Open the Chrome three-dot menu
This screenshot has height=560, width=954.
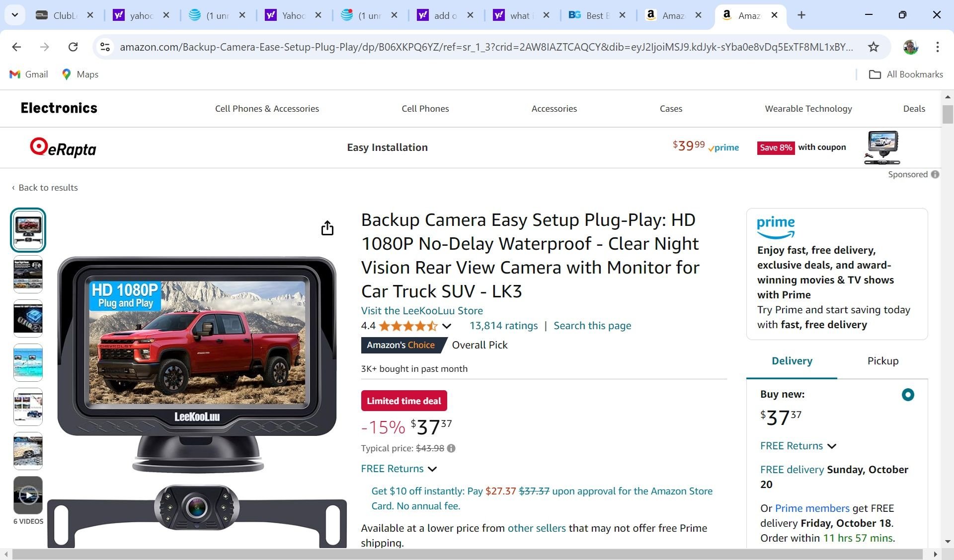[x=937, y=47]
